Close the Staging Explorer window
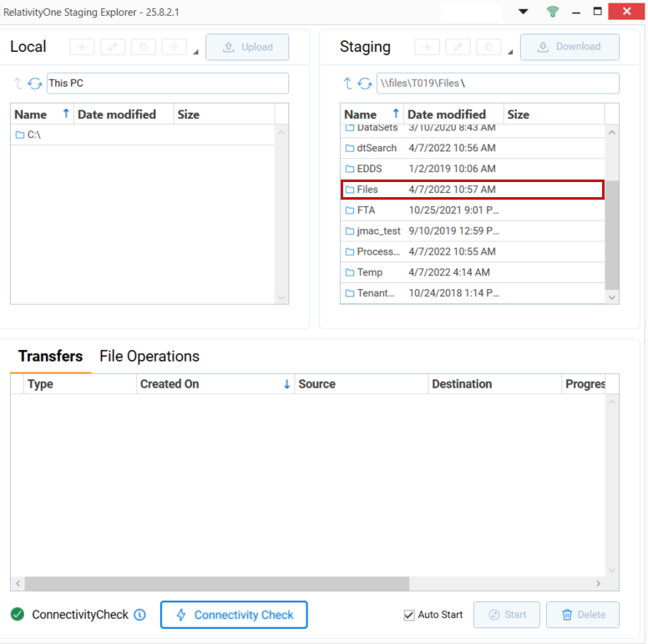Image resolution: width=648 pixels, height=644 pixels. pyautogui.click(x=626, y=12)
